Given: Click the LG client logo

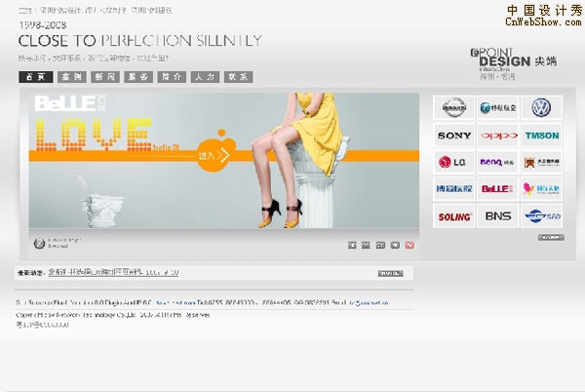Looking at the screenshot, I should [454, 162].
